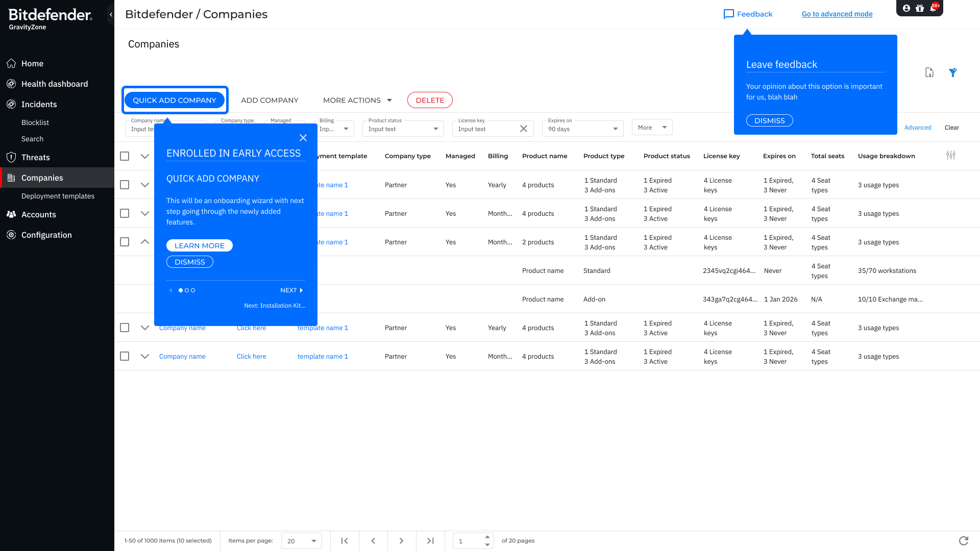The image size is (980, 551).
Task: Open the MORE ACTIONS dropdown
Action: (357, 100)
